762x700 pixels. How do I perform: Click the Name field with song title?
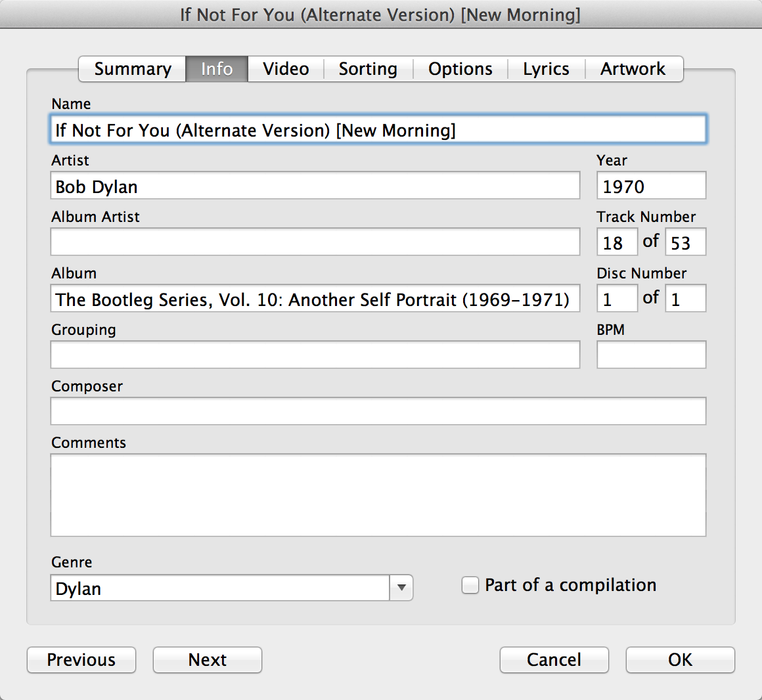pyautogui.click(x=378, y=129)
